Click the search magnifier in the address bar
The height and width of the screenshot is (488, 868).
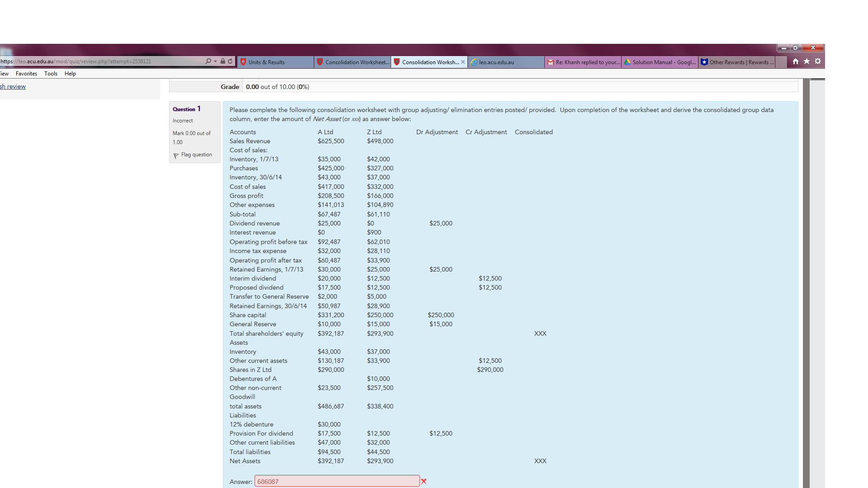click(x=208, y=61)
